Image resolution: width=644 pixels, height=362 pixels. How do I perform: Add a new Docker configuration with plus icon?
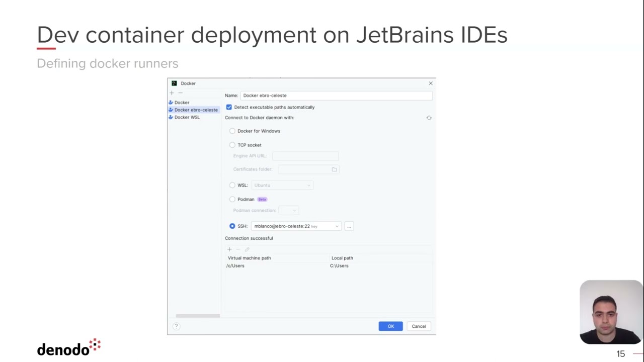click(172, 93)
